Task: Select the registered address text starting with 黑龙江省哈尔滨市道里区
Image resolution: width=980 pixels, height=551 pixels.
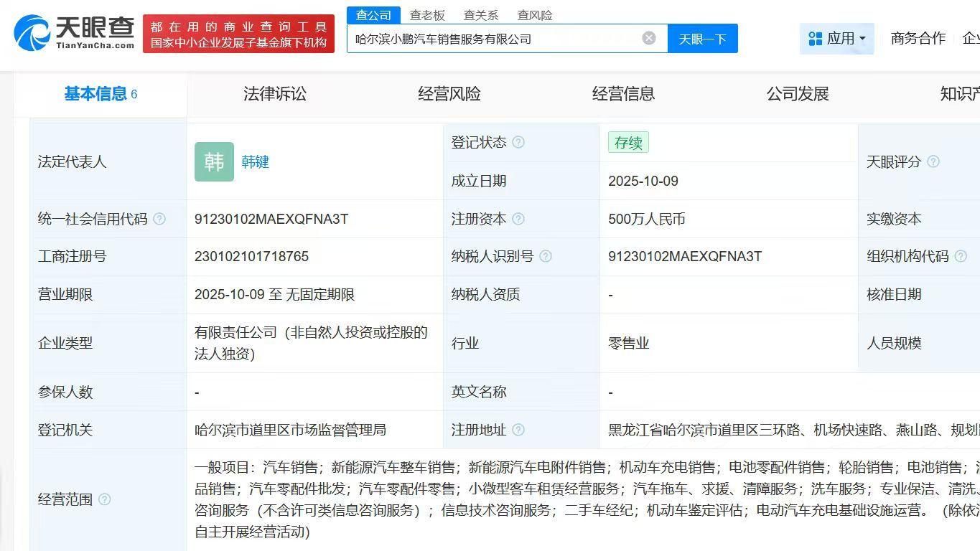Action: pos(794,430)
